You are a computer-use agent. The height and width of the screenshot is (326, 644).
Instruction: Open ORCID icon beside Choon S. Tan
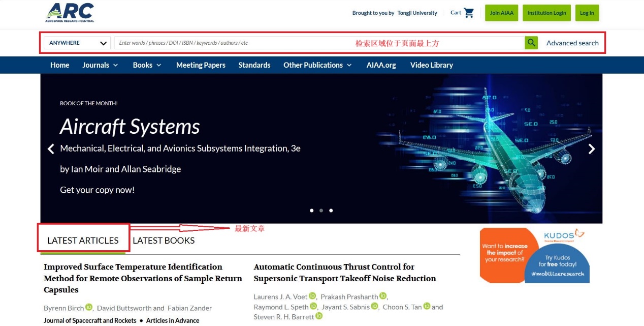click(427, 306)
